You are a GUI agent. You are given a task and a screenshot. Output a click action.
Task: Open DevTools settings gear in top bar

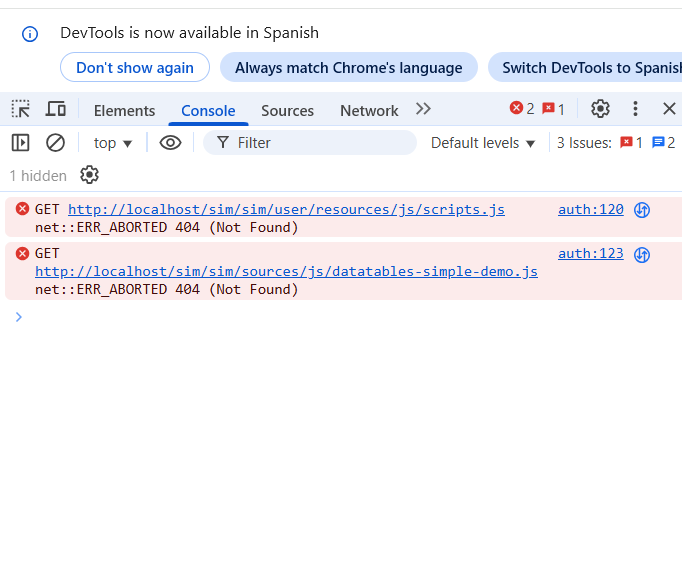point(600,109)
